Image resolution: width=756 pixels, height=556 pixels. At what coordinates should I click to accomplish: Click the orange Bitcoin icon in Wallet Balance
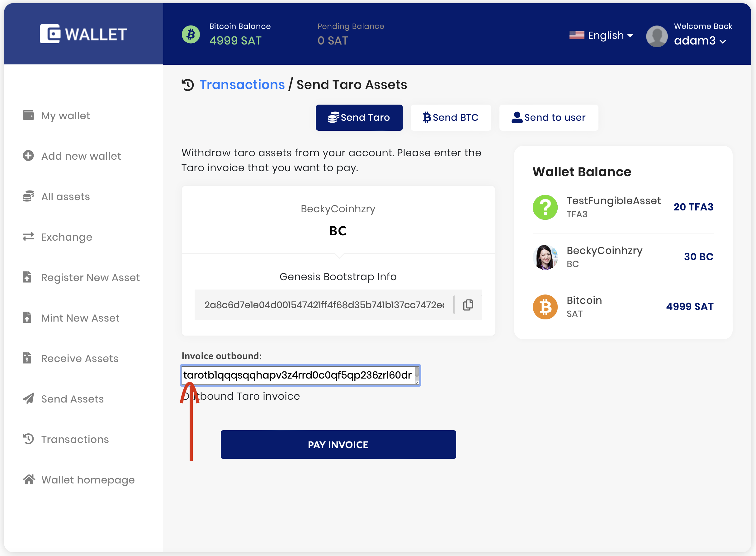545,307
